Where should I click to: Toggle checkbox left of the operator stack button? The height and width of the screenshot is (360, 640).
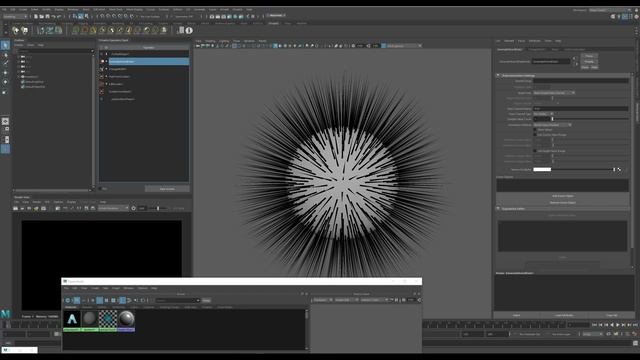click(100, 189)
